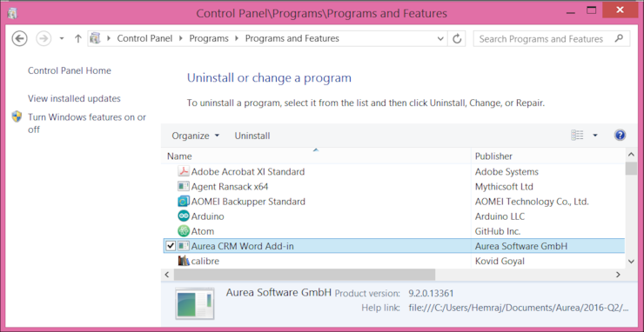Click the Control Panel icon in address bar

95,38
